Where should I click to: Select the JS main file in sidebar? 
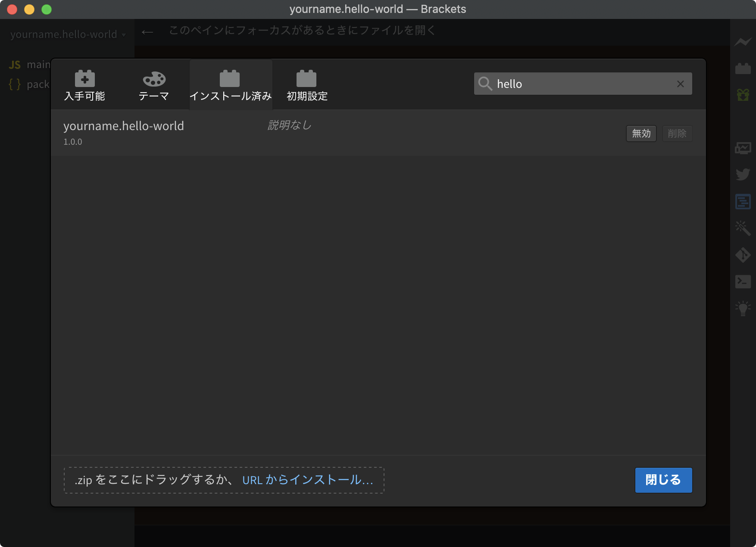[x=29, y=65]
